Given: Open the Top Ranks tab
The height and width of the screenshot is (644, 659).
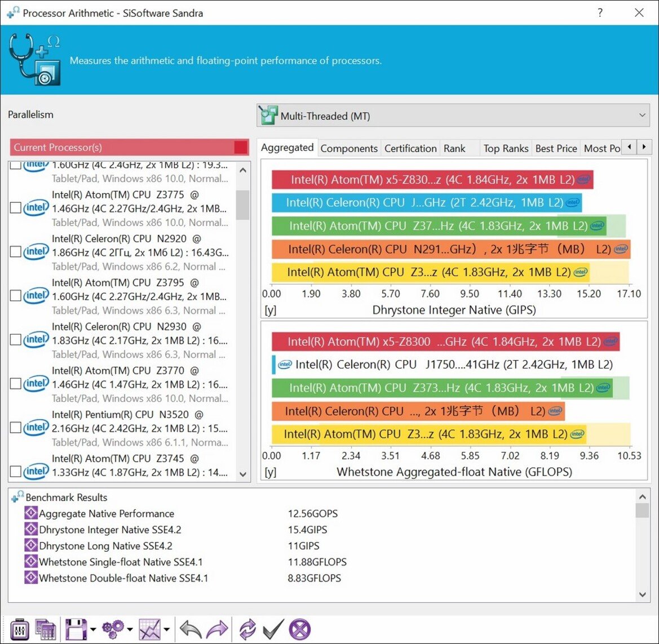Looking at the screenshot, I should [x=506, y=148].
